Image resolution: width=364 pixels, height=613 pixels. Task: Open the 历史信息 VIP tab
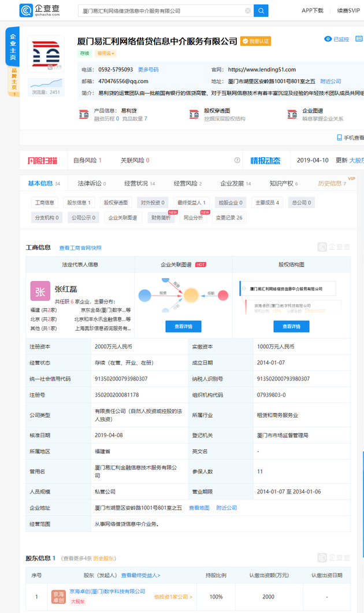332,183
